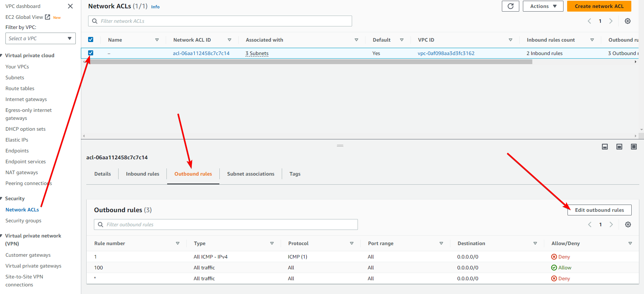Sort by Port range column arrow
The image size is (644, 294).
(x=441, y=243)
